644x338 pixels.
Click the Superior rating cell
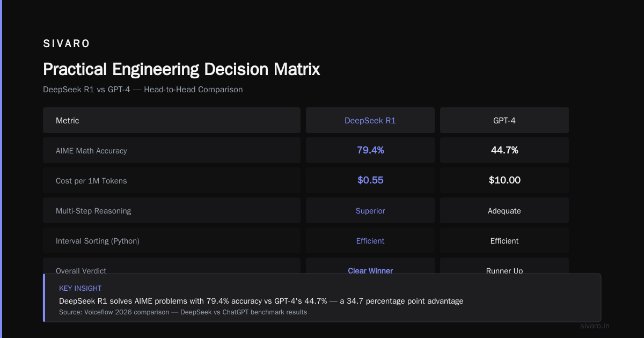[x=370, y=210]
